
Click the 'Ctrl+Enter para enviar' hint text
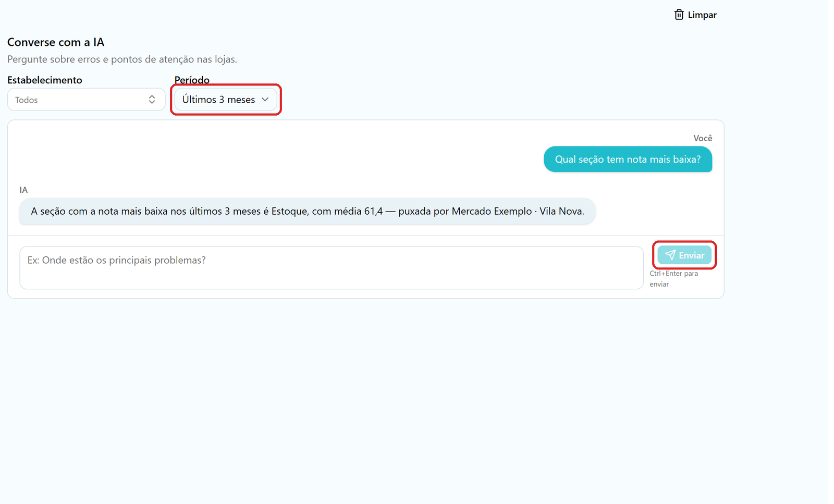click(673, 279)
